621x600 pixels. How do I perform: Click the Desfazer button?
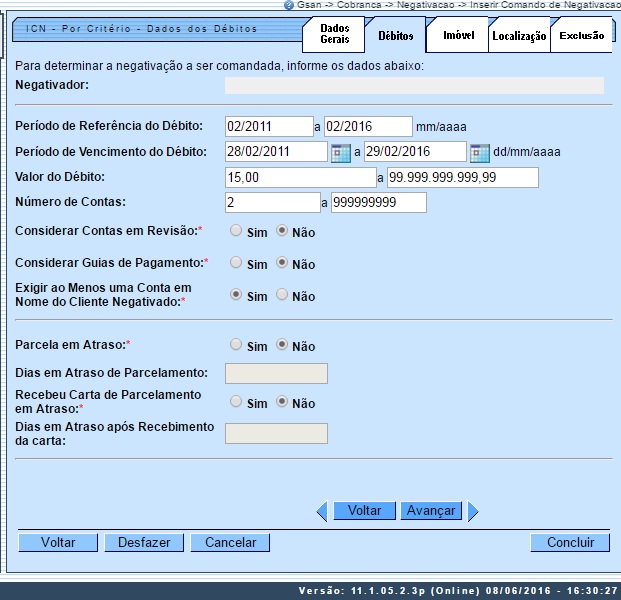tap(144, 542)
